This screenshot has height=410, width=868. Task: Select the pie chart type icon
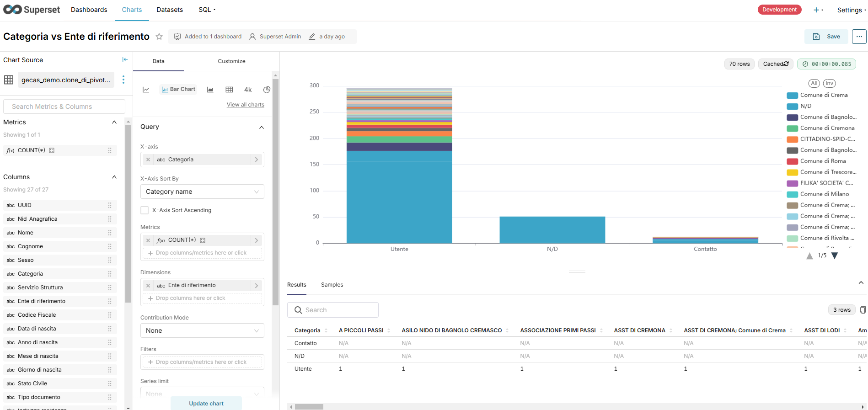267,90
